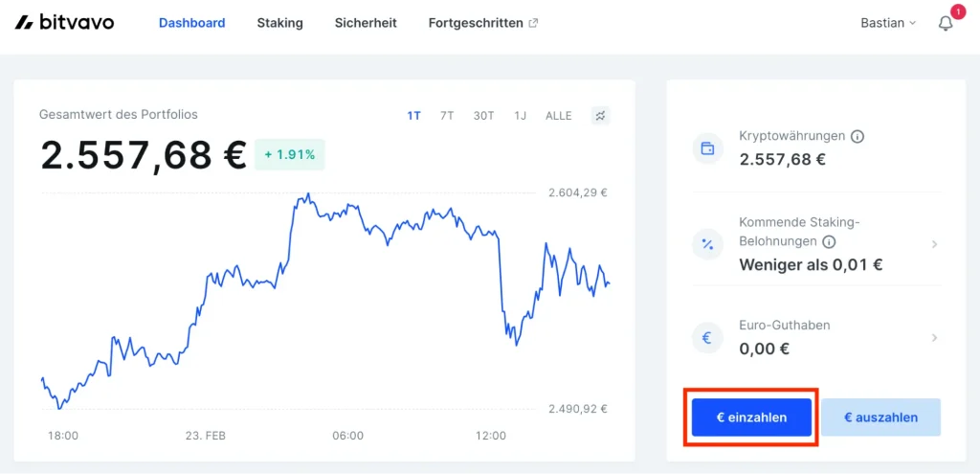Click the € einzahlen button
Viewport: 980px width, 474px height.
pos(751,418)
